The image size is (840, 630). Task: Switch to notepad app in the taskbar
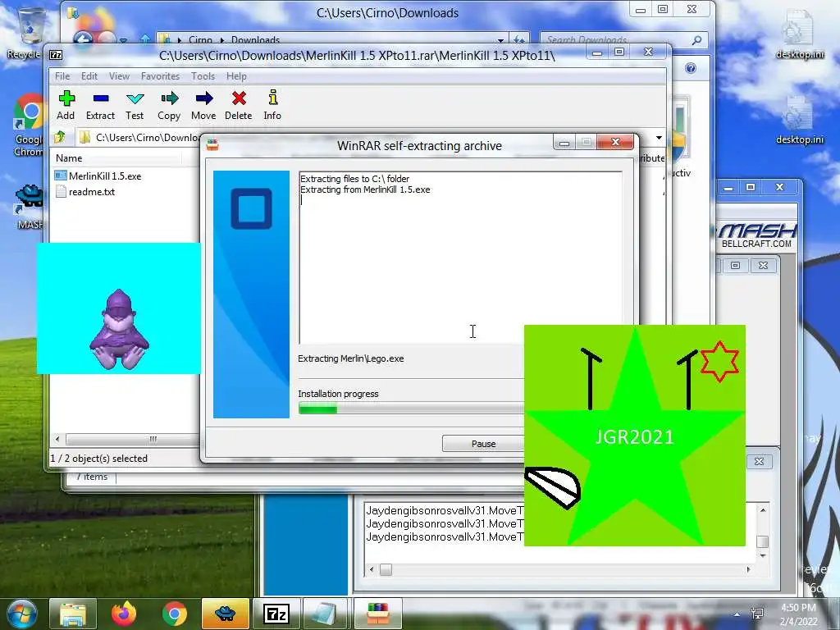coord(326,614)
